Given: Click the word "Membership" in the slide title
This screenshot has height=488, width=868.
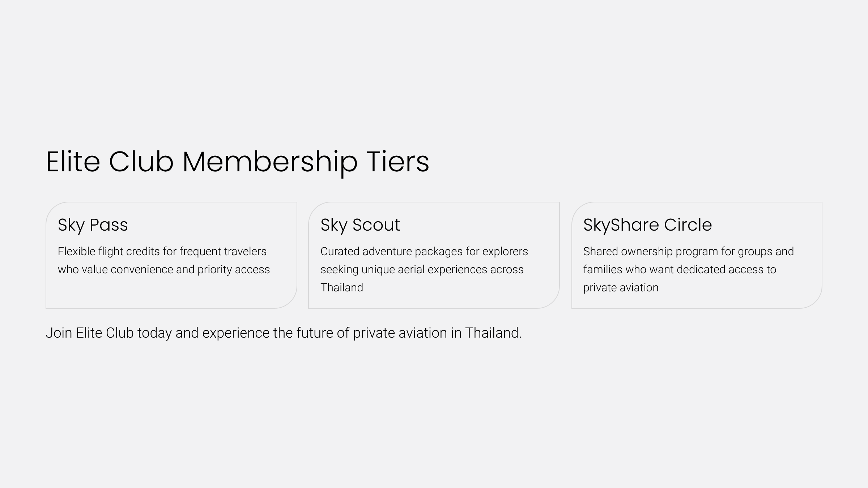Looking at the screenshot, I should pos(270,162).
